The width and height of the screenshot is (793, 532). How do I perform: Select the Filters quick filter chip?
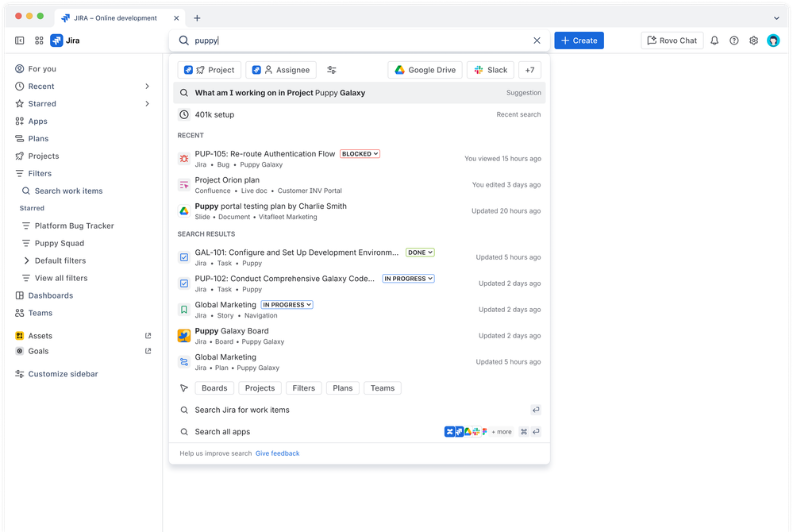click(303, 387)
